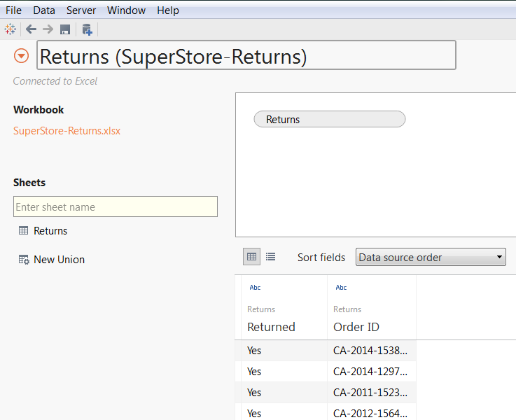Screen dimensions: 516x420
Task: Click the Connected to Excel label
Action: pyautogui.click(x=55, y=81)
